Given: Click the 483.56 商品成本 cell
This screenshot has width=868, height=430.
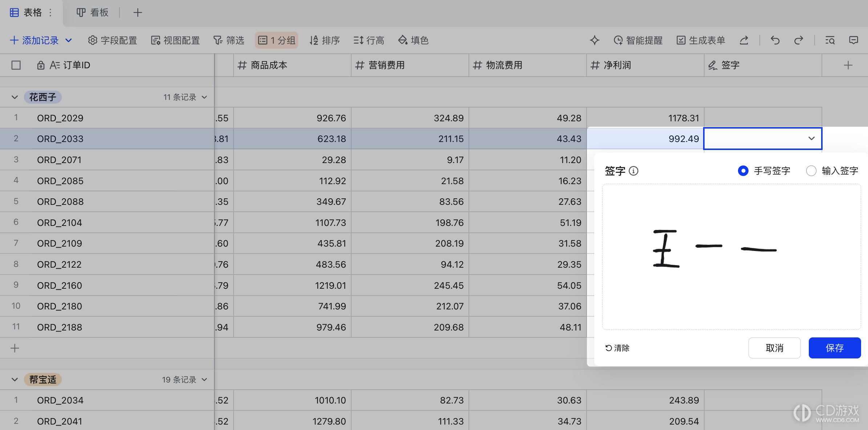Looking at the screenshot, I should [x=292, y=264].
